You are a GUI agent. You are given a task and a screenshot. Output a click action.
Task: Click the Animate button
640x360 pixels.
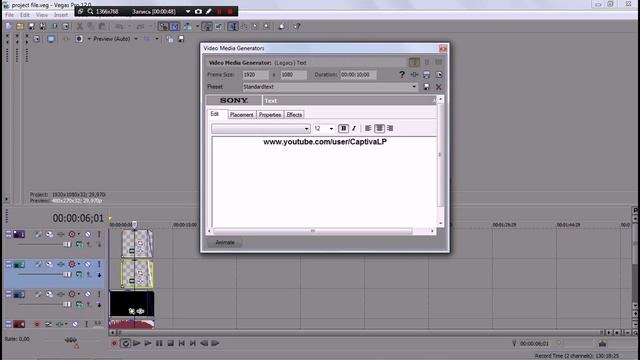(225, 242)
